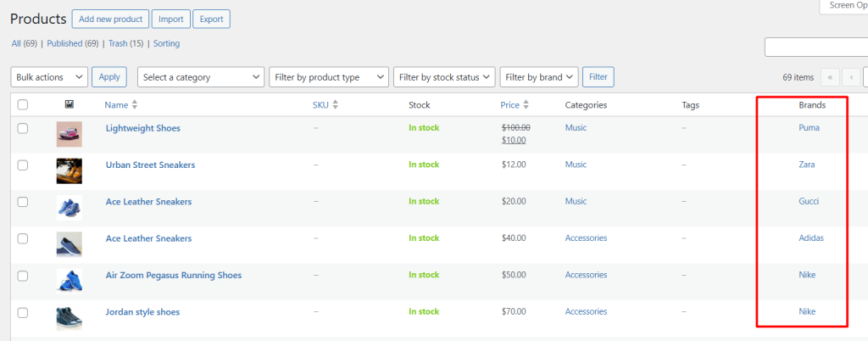Open the Lightweight Shoes thumbnail
868x341 pixels.
coord(70,134)
